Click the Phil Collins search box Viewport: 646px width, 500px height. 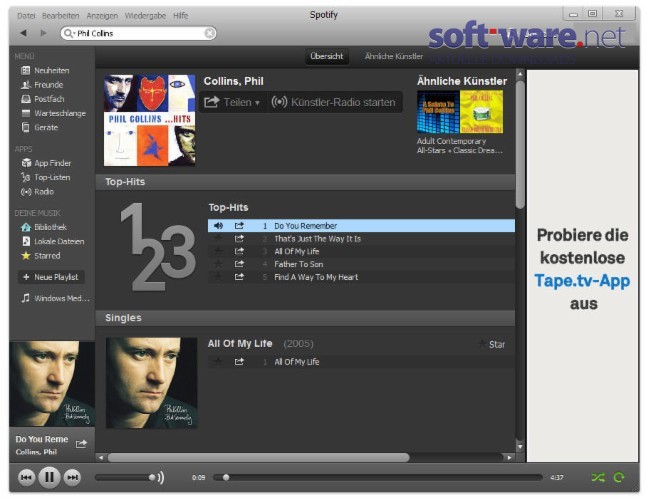[138, 33]
